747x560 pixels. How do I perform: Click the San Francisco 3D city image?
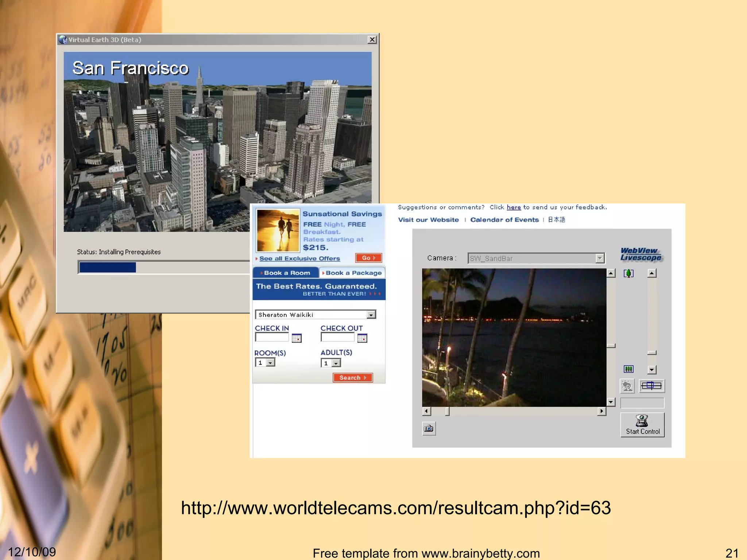[218, 141]
